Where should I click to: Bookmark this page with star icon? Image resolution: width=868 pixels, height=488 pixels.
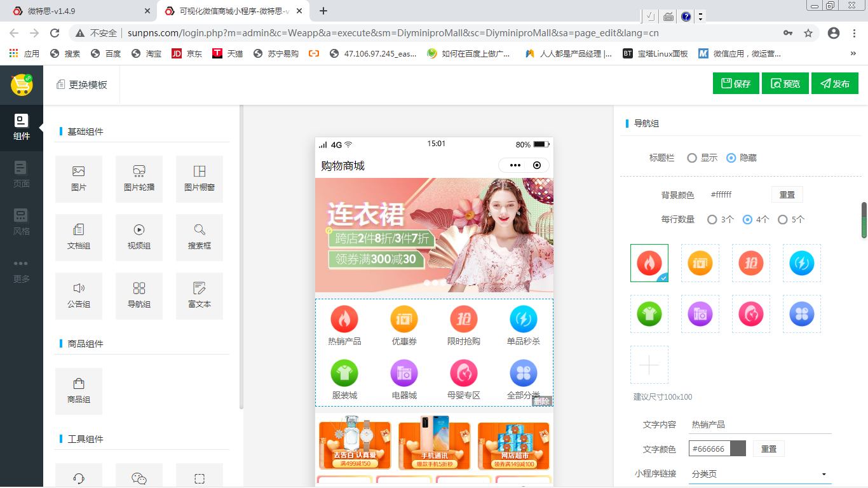pyautogui.click(x=808, y=33)
